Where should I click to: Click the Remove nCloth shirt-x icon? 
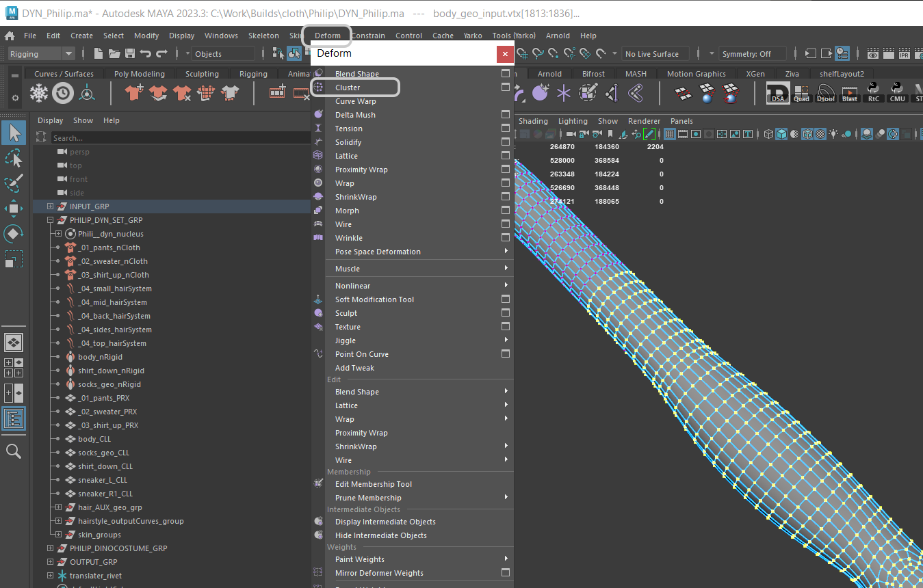(183, 93)
